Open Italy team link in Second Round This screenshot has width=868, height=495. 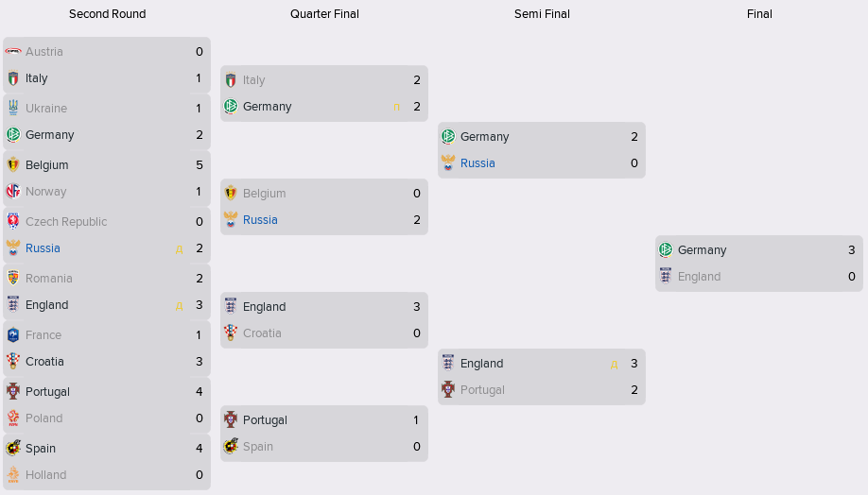(37, 78)
